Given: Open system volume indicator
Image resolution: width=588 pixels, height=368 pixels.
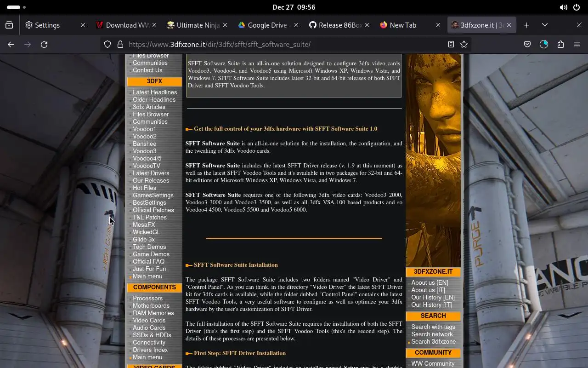Looking at the screenshot, I should point(563,7).
